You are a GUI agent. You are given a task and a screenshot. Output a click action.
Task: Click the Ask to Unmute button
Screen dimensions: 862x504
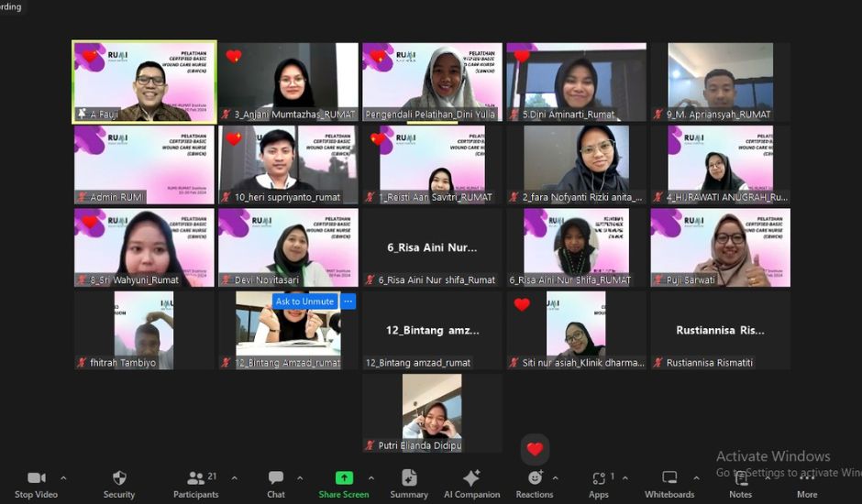(x=304, y=301)
